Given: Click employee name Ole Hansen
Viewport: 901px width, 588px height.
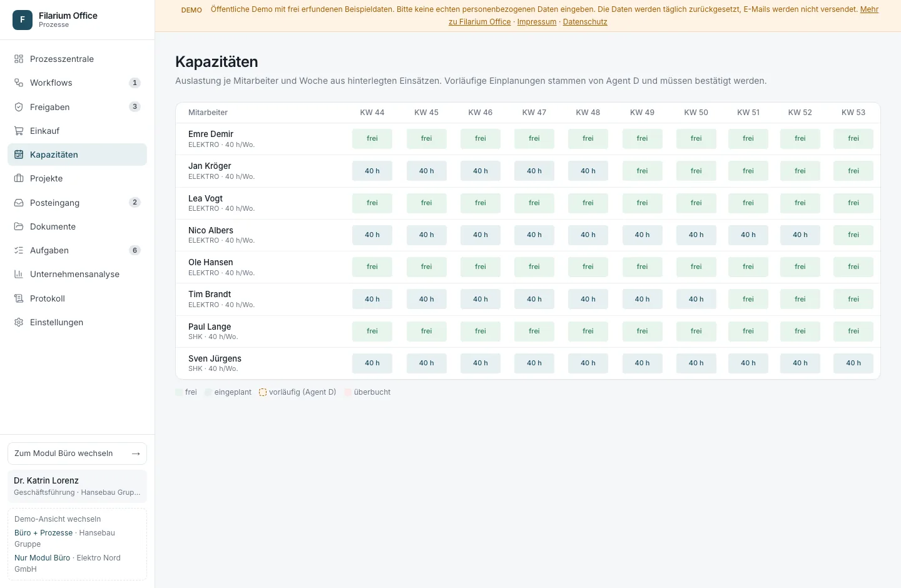Looking at the screenshot, I should (x=211, y=262).
